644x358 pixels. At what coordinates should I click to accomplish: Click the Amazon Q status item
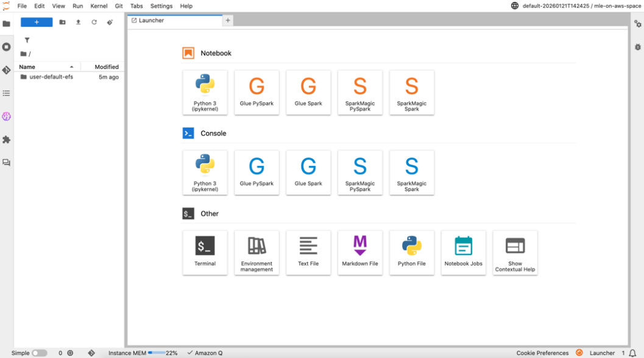tap(205, 353)
